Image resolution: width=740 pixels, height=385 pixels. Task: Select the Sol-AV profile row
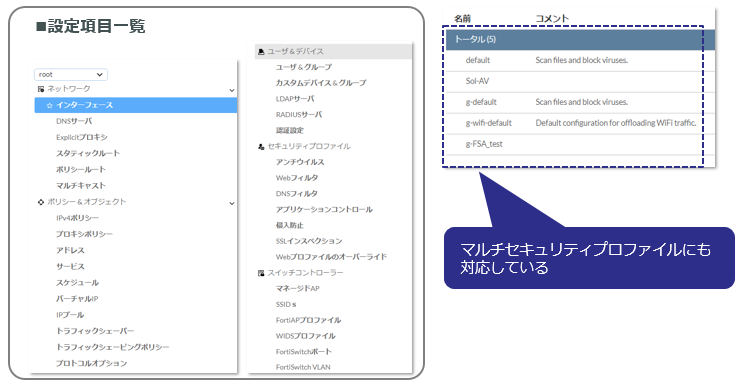(580, 81)
